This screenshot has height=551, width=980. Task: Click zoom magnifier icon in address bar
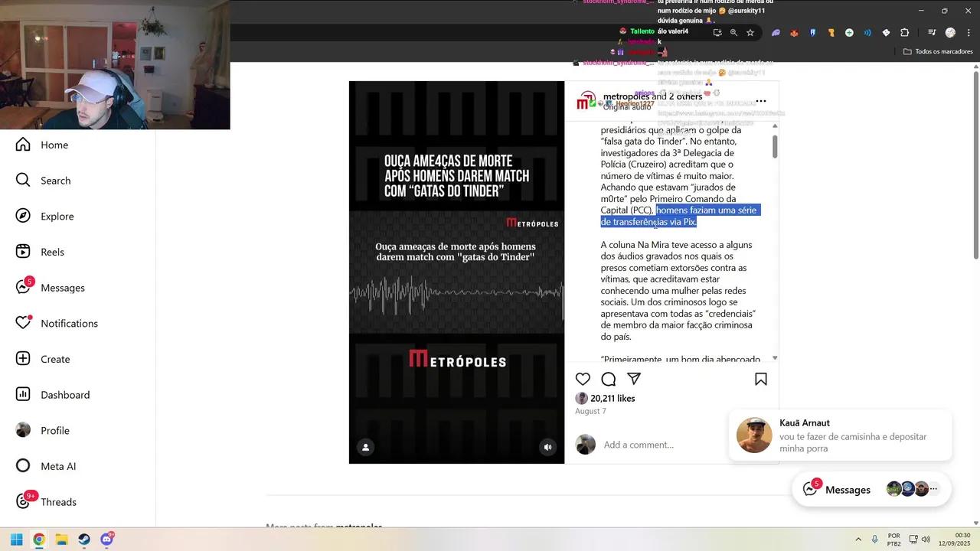click(x=733, y=33)
